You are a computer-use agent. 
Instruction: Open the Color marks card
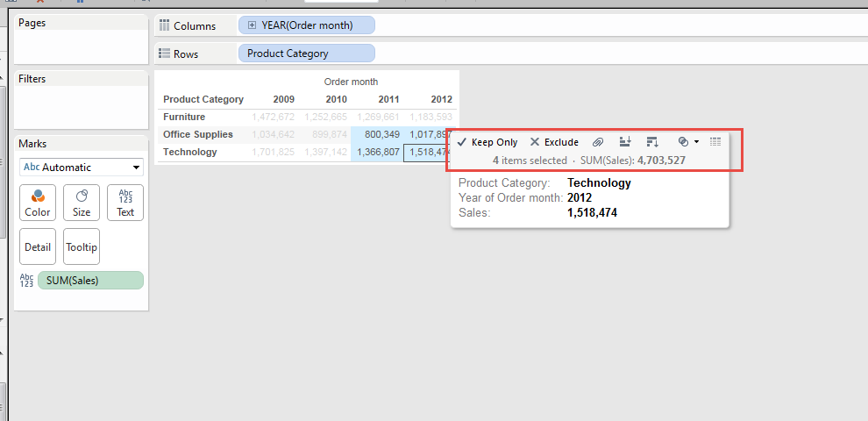tap(38, 203)
